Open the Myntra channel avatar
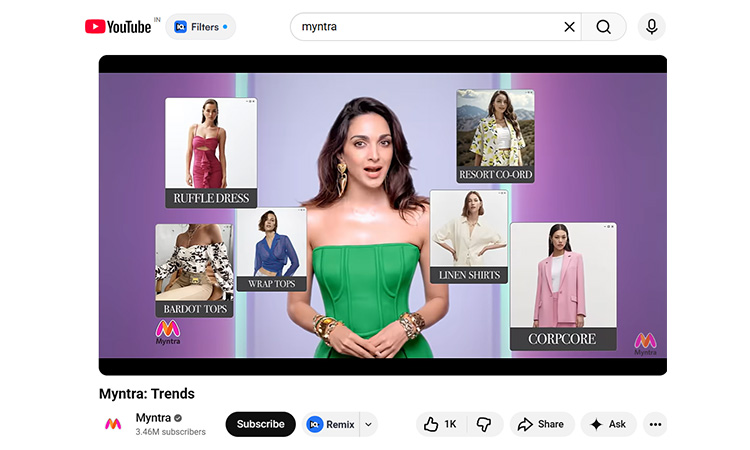This screenshot has width=750, height=450. [113, 424]
